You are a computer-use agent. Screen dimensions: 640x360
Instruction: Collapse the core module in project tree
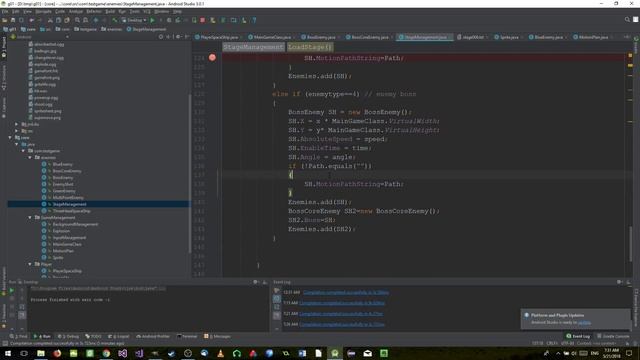(10, 138)
